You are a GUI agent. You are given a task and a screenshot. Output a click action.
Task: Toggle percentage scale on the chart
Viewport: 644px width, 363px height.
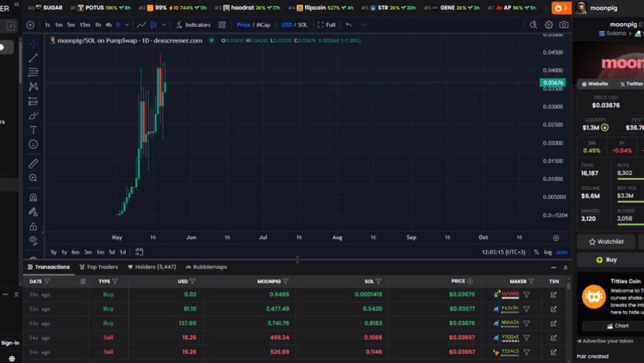coord(536,252)
